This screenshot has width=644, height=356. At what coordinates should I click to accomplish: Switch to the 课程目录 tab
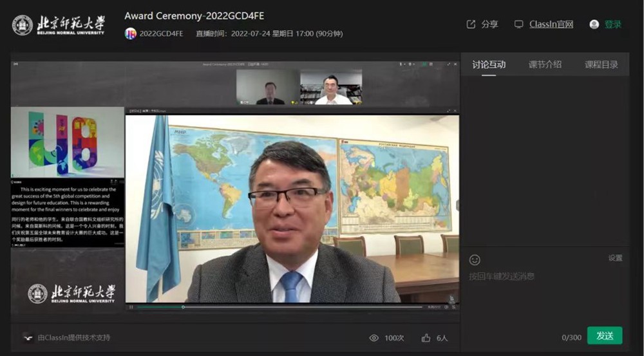tap(601, 64)
